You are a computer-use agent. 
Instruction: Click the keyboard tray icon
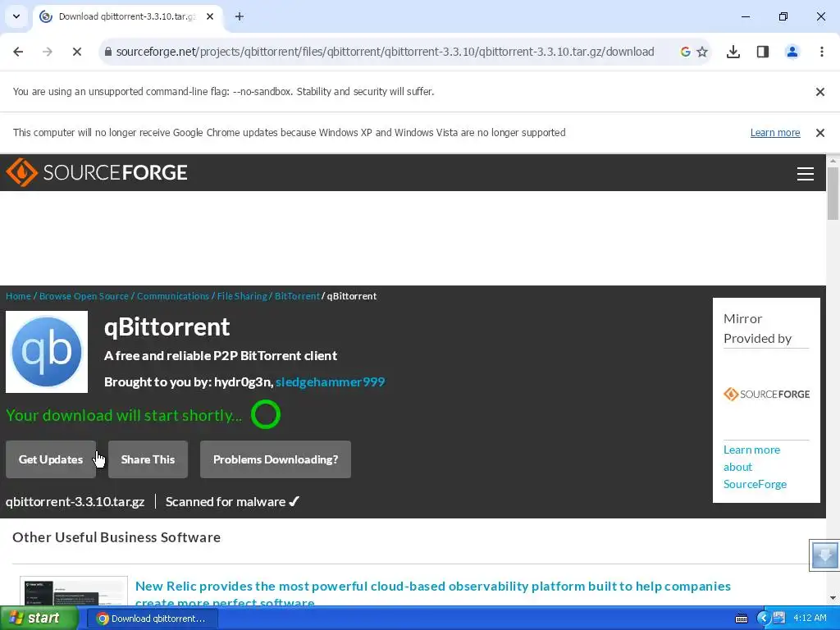click(742, 619)
